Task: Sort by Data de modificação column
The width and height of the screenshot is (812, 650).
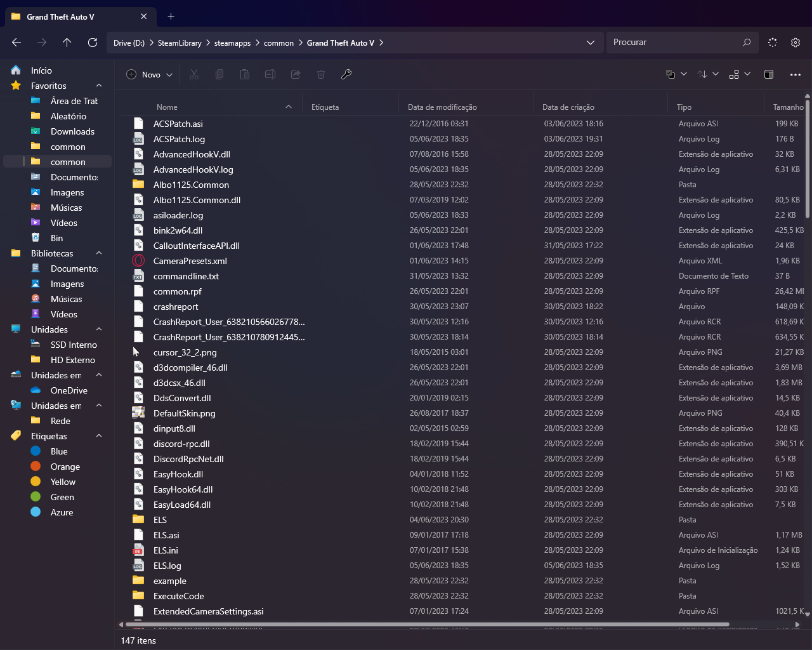Action: (442, 107)
